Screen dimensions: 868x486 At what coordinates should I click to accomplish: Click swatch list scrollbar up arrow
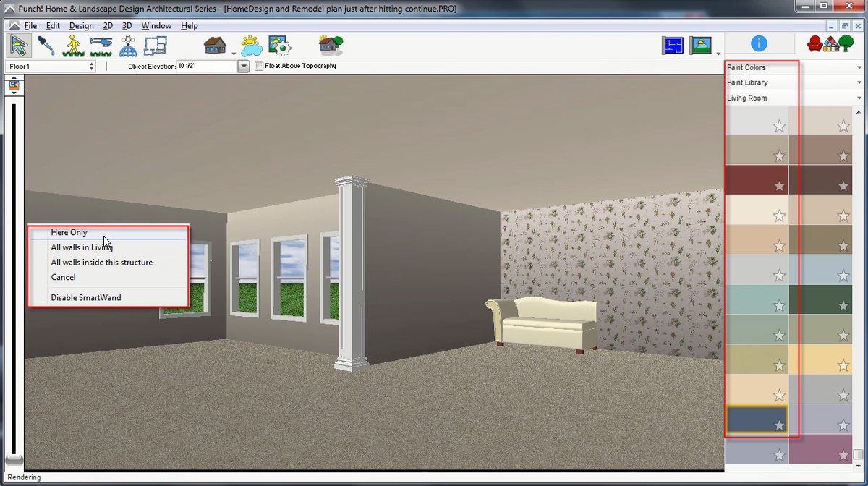[858, 112]
